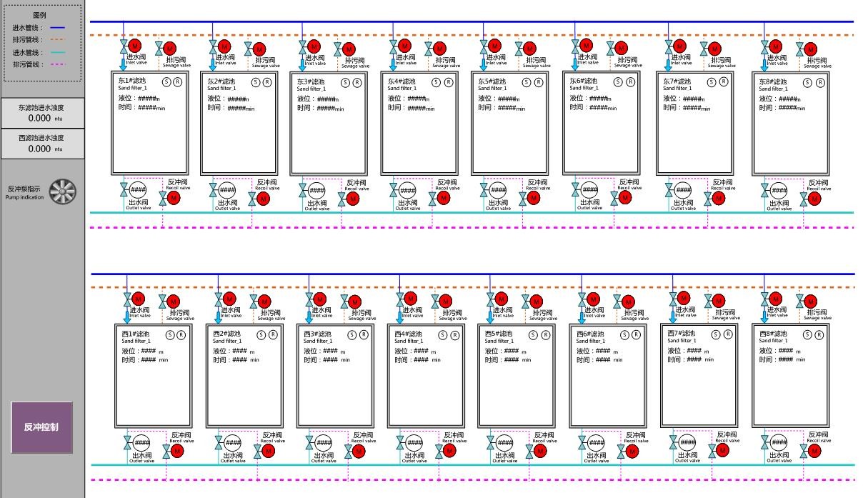Click the R circle in 东2#滤池

click(268, 82)
